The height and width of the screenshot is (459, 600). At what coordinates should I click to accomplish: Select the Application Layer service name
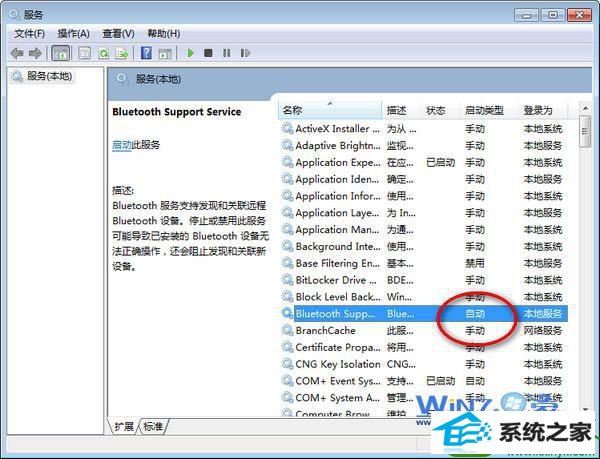click(x=338, y=213)
